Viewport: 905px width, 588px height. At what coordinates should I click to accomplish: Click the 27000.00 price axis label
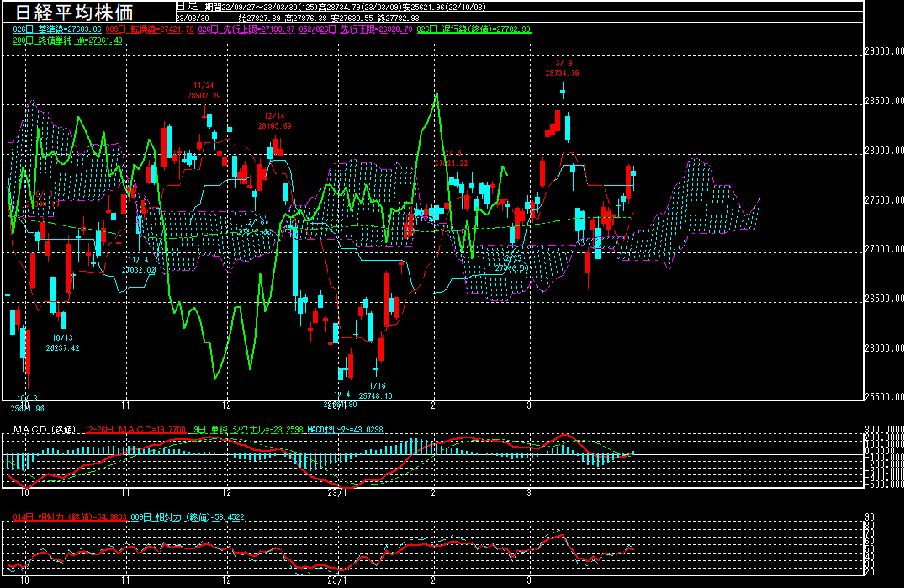click(x=885, y=249)
